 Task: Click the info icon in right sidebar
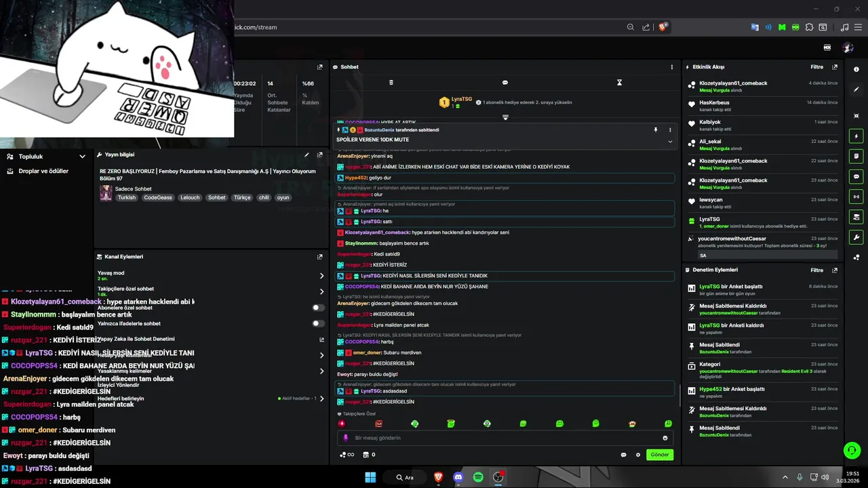tap(856, 69)
